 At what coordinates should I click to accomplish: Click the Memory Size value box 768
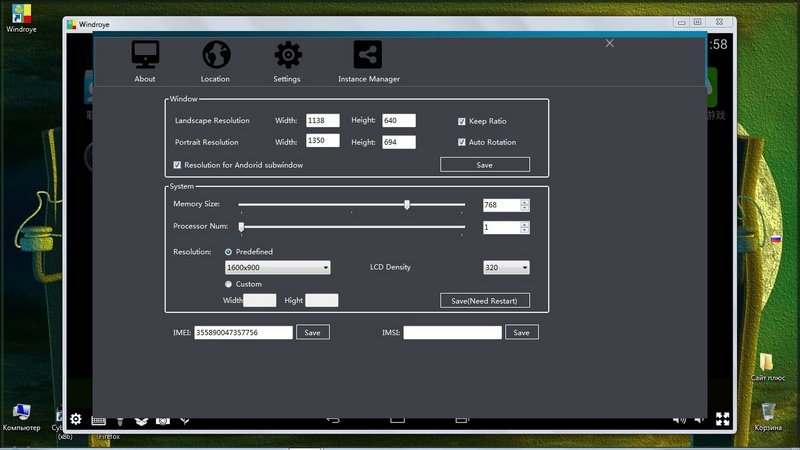point(502,205)
